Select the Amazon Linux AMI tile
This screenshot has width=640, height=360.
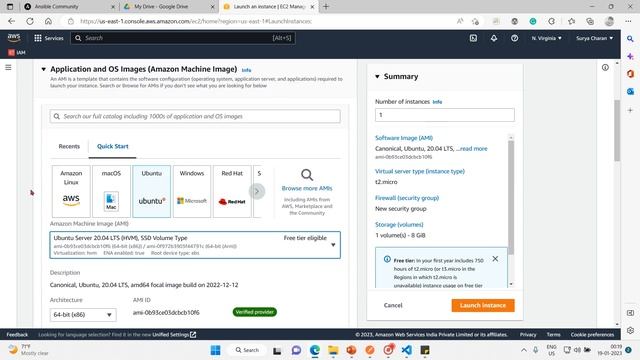[x=71, y=191]
